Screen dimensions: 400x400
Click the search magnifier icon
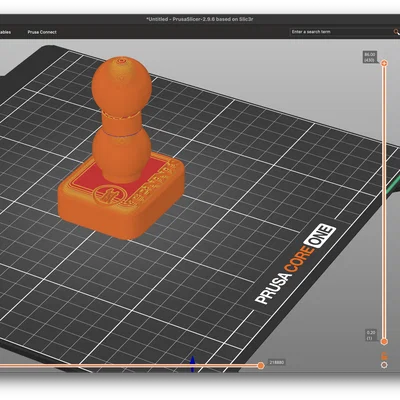tap(396, 32)
